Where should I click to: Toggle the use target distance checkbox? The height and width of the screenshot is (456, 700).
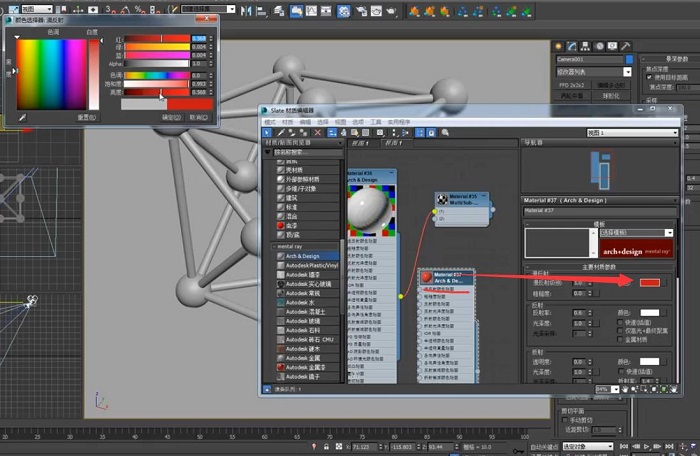pyautogui.click(x=649, y=77)
